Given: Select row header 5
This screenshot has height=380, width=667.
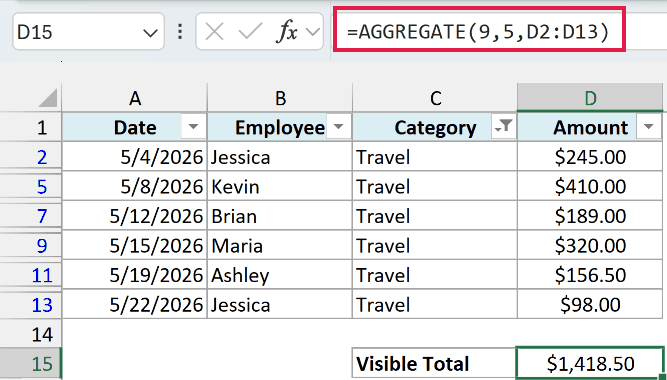Looking at the screenshot, I should [31, 186].
